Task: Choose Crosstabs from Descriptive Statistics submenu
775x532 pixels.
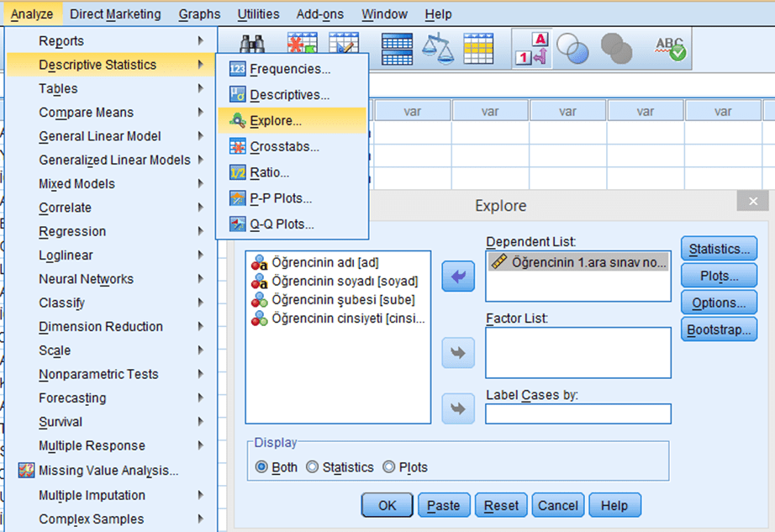Action: tap(284, 147)
